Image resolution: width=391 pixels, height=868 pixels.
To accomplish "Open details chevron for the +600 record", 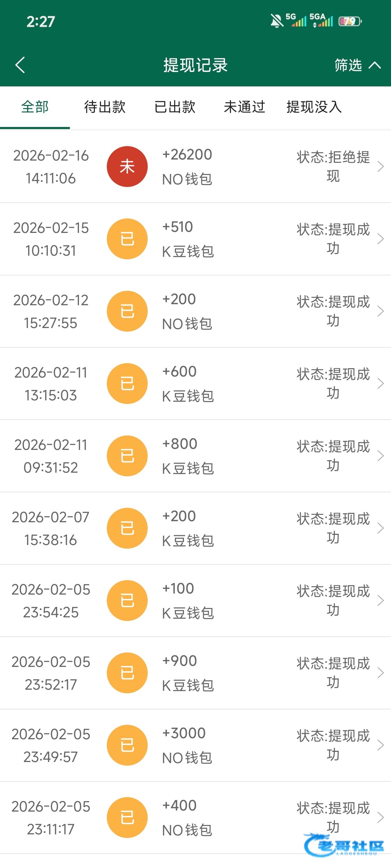I will click(380, 383).
